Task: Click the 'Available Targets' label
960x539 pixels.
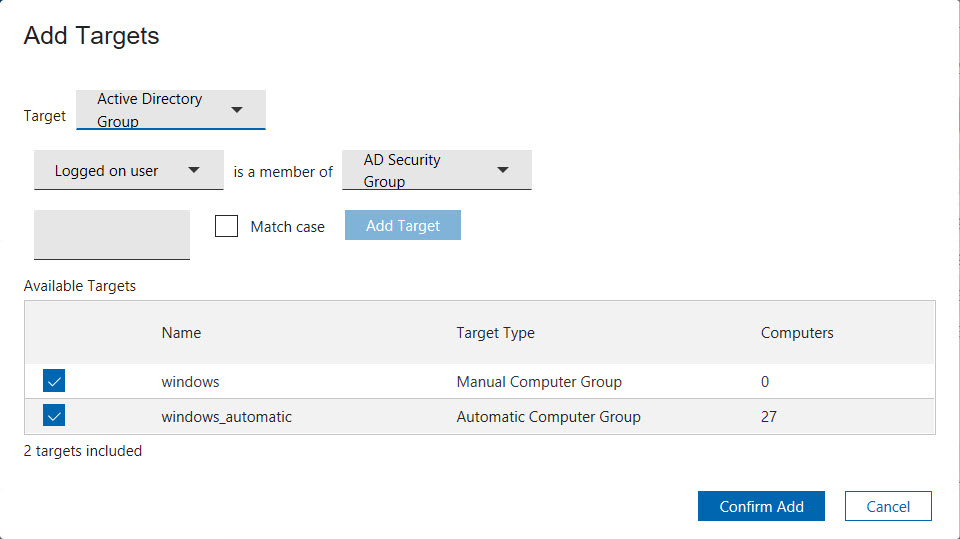Action: pyautogui.click(x=80, y=286)
